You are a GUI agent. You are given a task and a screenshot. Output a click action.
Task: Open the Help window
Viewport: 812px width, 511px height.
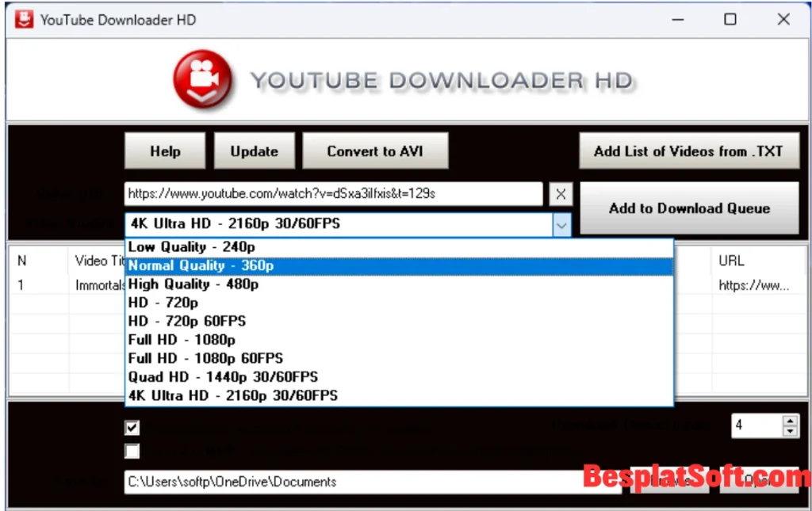(165, 151)
